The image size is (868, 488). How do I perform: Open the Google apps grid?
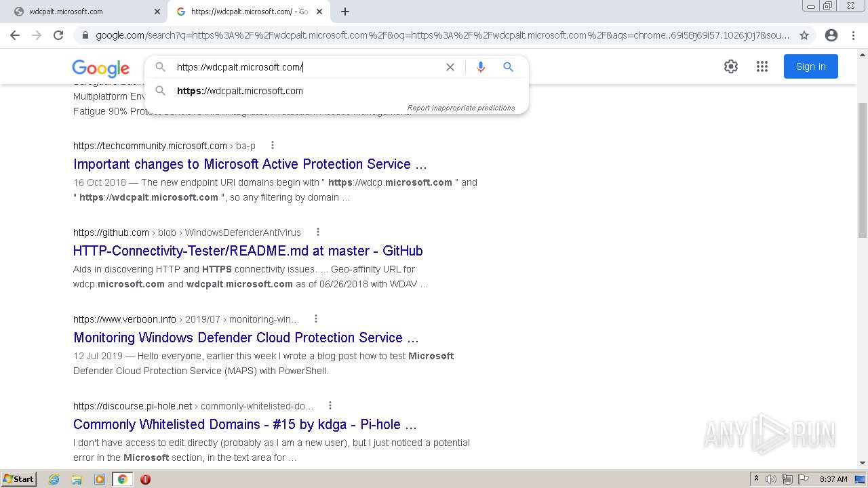point(762,66)
